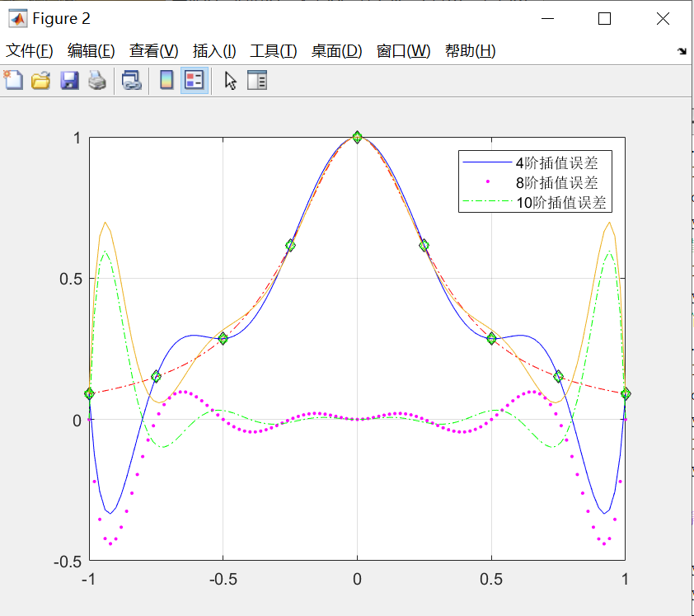Click the x-axis tick label -1
The height and width of the screenshot is (616, 694).
[88, 579]
